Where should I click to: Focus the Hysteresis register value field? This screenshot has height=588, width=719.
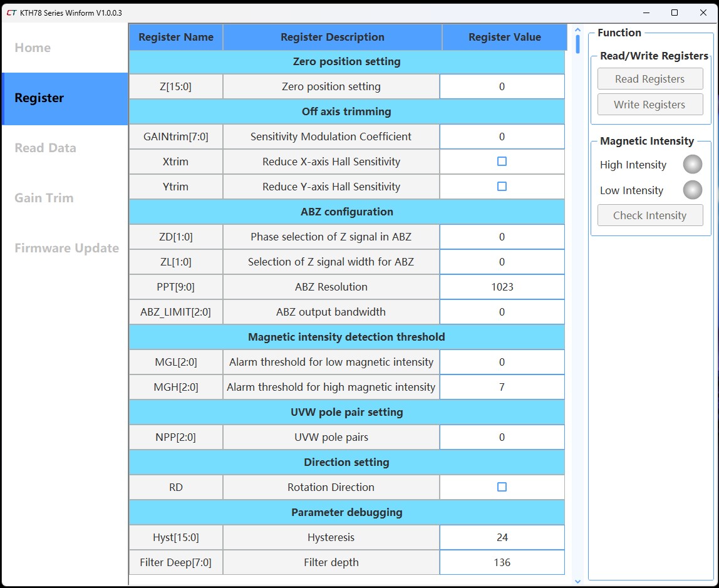pos(502,537)
